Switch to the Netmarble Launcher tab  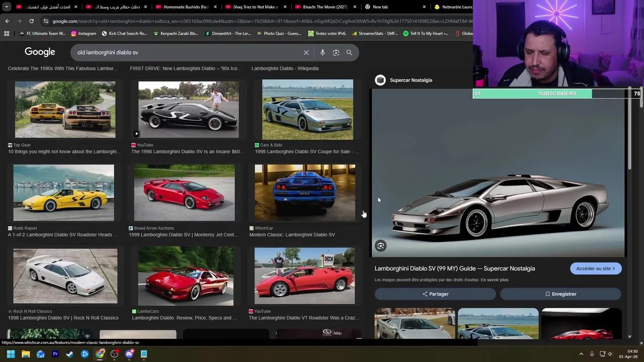pos(453,7)
